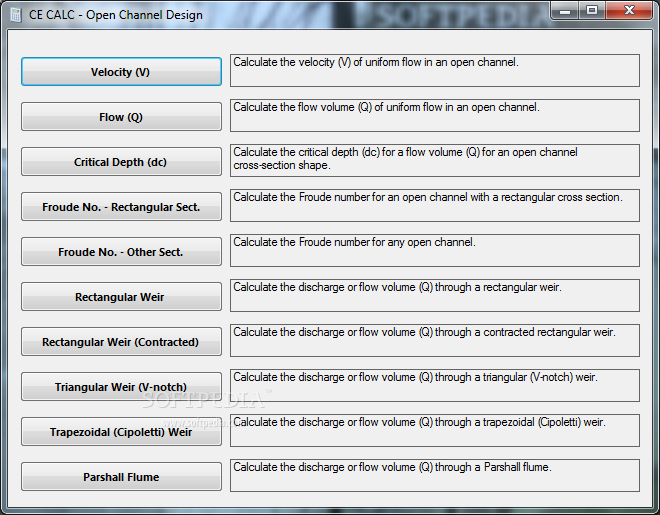
Task: Click the trapezoidal (Cipoletti) weir description
Action: [x=435, y=431]
